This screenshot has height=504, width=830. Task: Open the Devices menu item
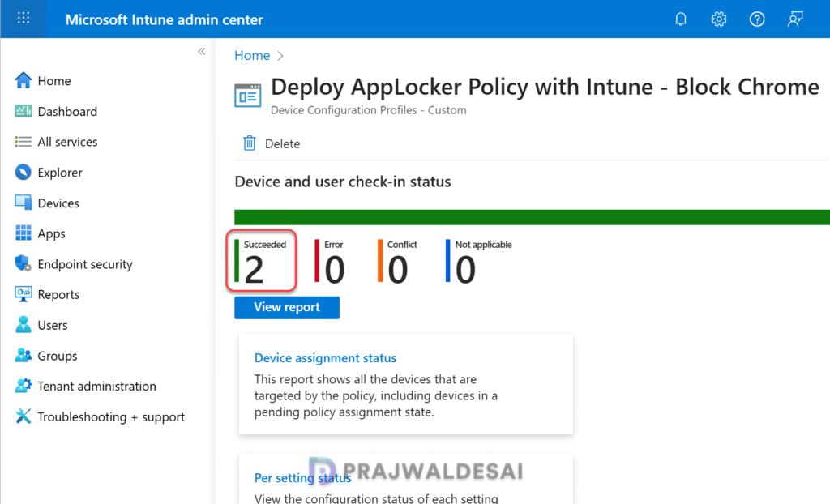click(x=58, y=203)
